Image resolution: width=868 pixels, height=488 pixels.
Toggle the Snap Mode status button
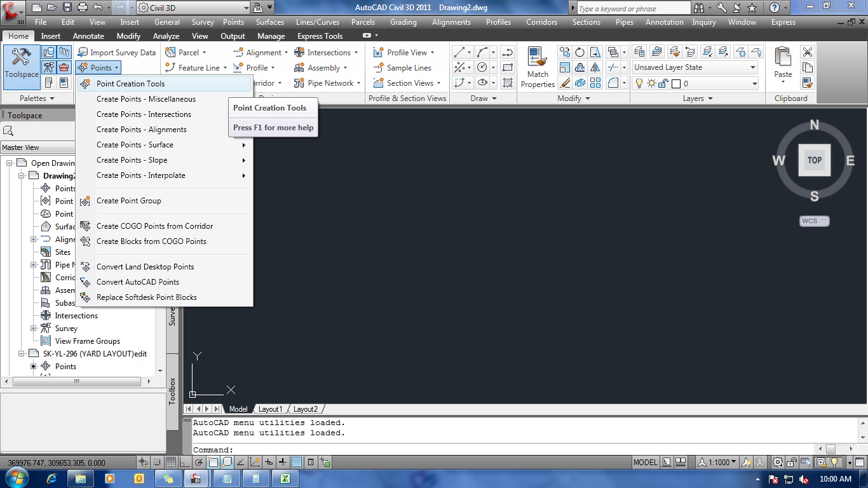156,463
